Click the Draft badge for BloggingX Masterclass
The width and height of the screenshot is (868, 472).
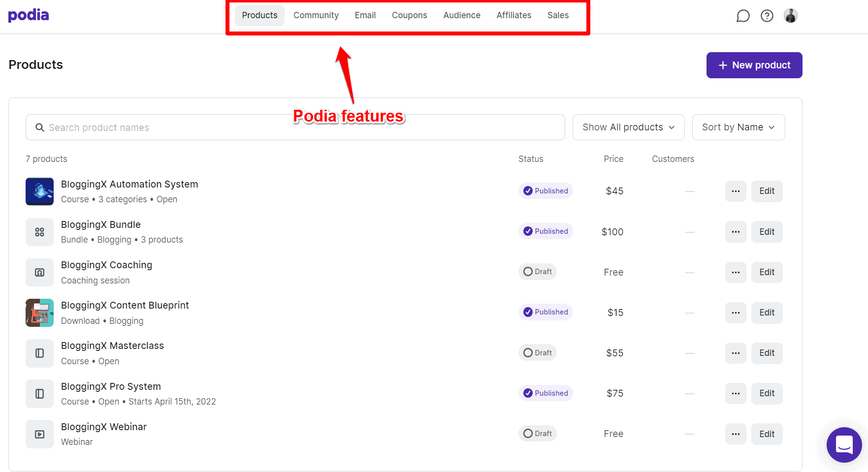538,353
